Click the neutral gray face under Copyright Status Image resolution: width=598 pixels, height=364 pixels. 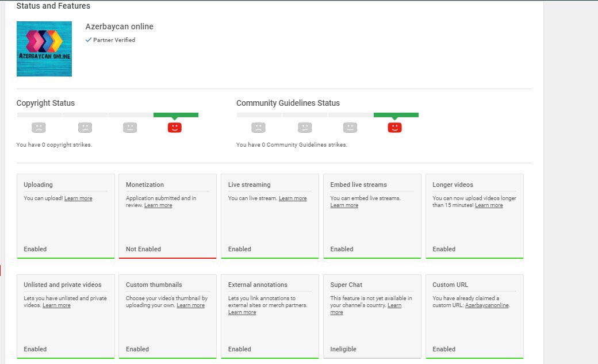tap(130, 128)
